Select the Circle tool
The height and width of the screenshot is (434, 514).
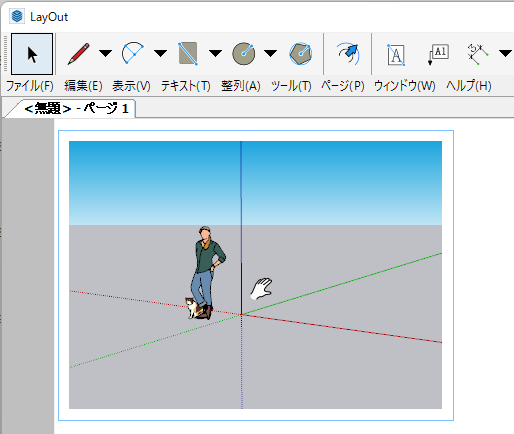click(244, 53)
